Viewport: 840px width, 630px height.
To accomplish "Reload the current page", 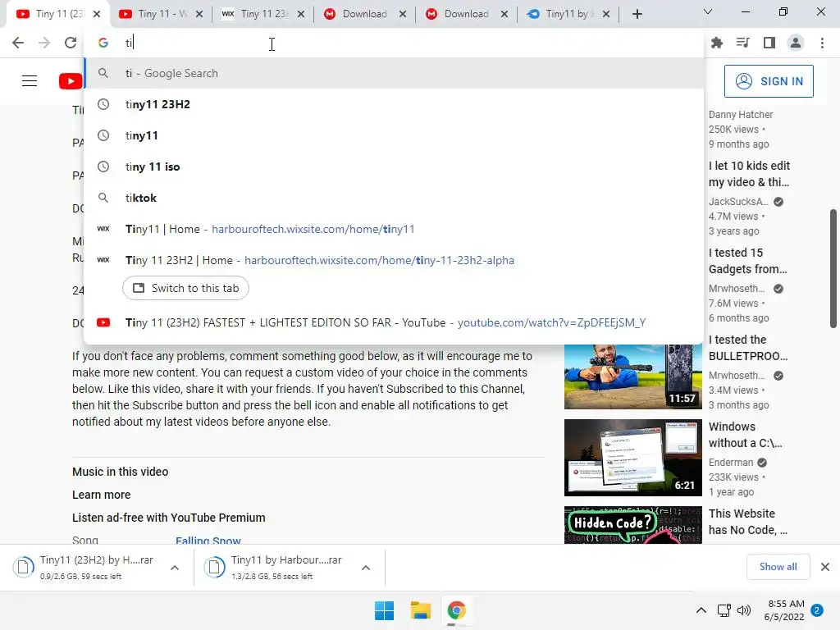I will click(x=71, y=43).
